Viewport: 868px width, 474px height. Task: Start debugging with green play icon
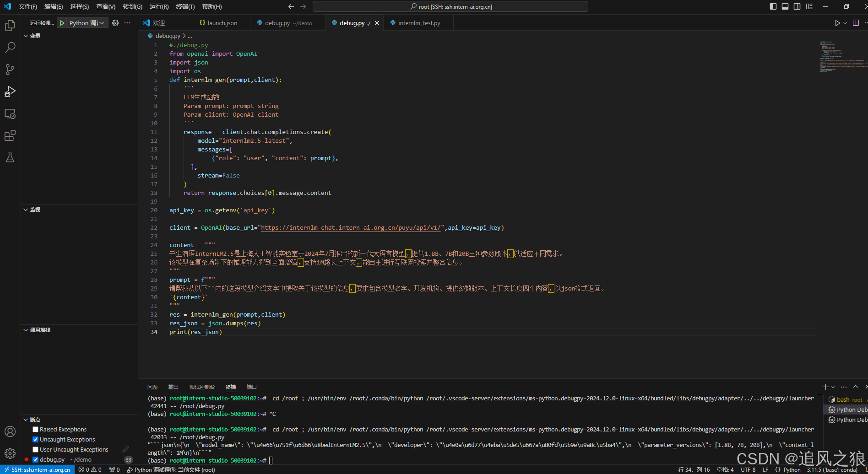tap(62, 23)
